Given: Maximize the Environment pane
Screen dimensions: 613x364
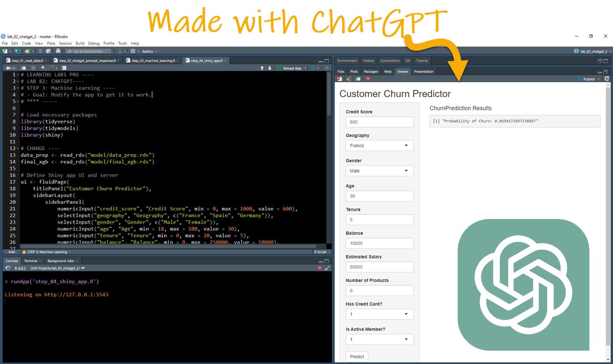Looking at the screenshot, I should point(607,60).
